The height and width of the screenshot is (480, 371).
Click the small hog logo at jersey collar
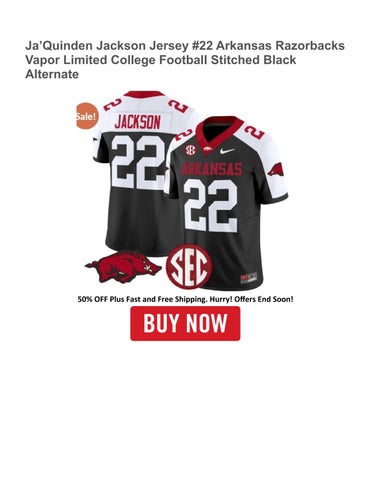click(207, 149)
